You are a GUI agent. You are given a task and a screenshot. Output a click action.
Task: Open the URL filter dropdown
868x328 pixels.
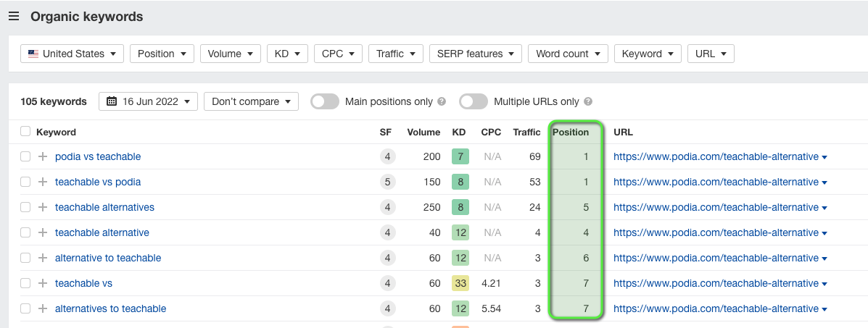[x=711, y=54]
